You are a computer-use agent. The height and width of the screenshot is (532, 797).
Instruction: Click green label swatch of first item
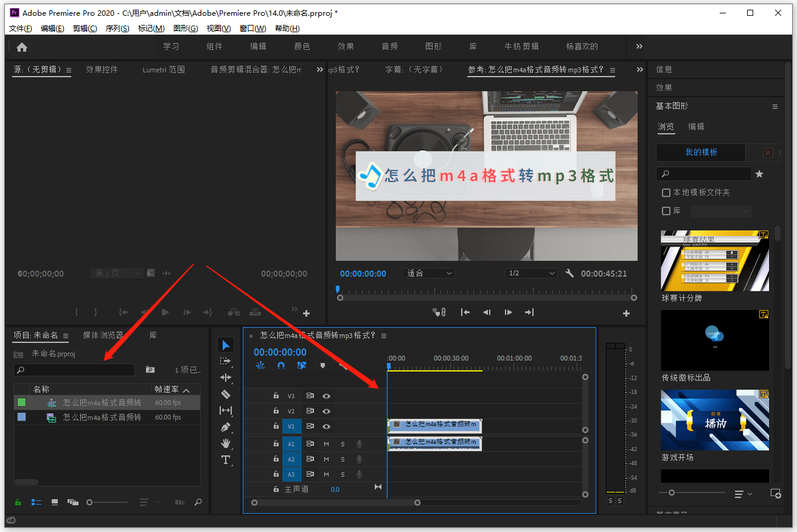pos(22,402)
